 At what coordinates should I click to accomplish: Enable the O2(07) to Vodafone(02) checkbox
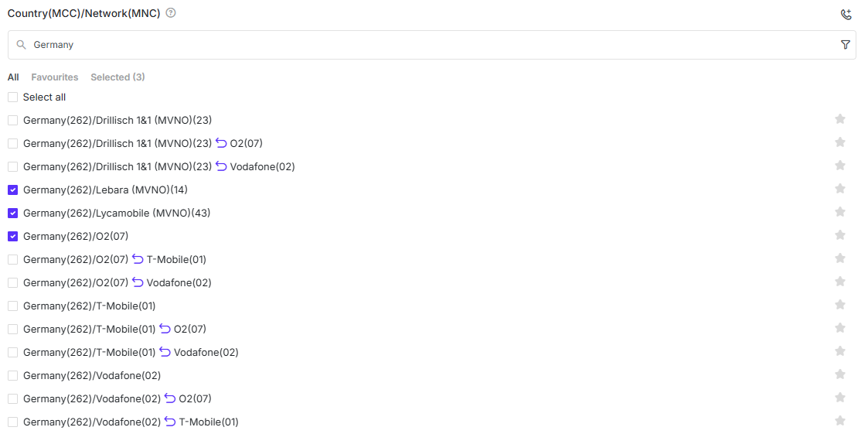(x=12, y=283)
